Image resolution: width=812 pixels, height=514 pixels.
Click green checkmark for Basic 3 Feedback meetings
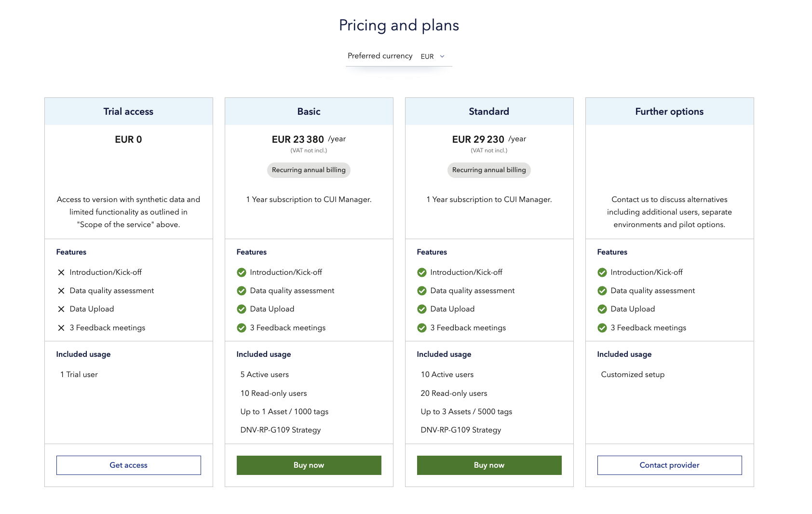[x=242, y=328]
